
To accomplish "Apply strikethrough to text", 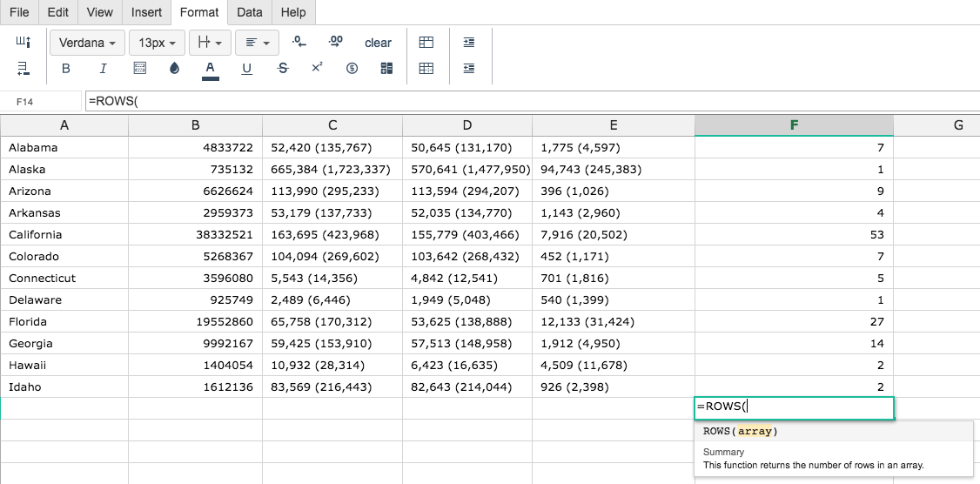I will pos(283,69).
